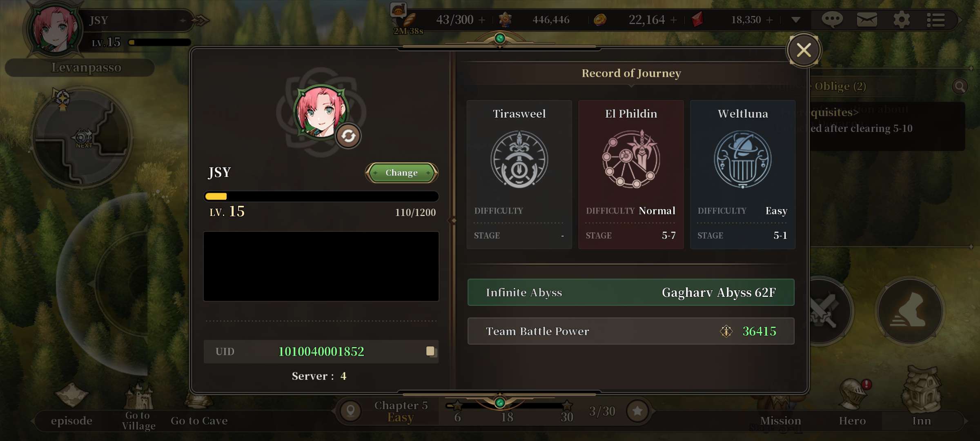980x441 pixels.
Task: Open the Infinite Abyss record row
Action: click(x=631, y=292)
